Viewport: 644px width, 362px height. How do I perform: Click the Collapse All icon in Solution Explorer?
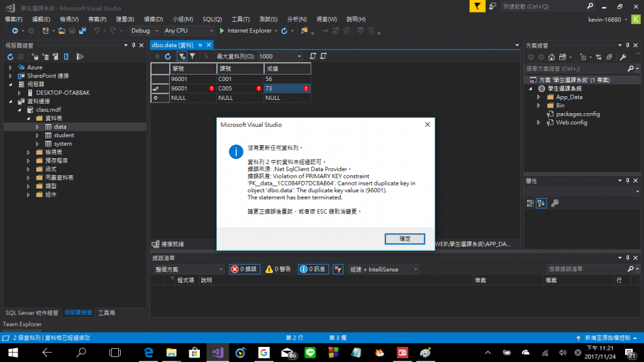(609, 57)
